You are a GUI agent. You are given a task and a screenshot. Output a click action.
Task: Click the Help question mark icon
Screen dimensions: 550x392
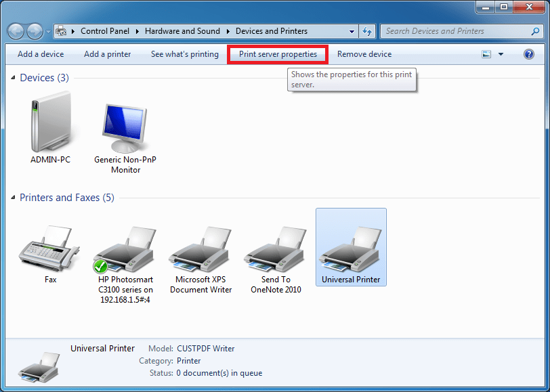(529, 53)
